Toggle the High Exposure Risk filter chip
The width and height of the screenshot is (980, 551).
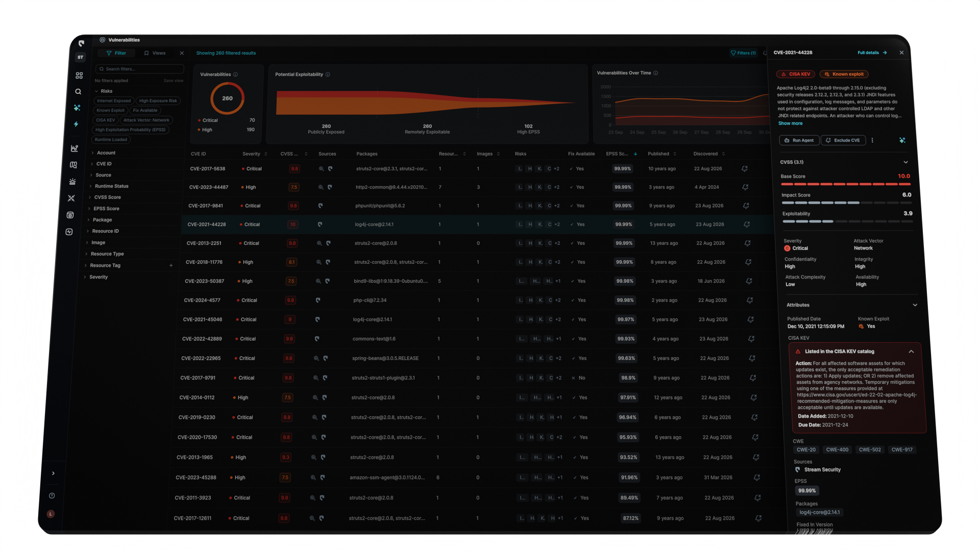pos(158,101)
